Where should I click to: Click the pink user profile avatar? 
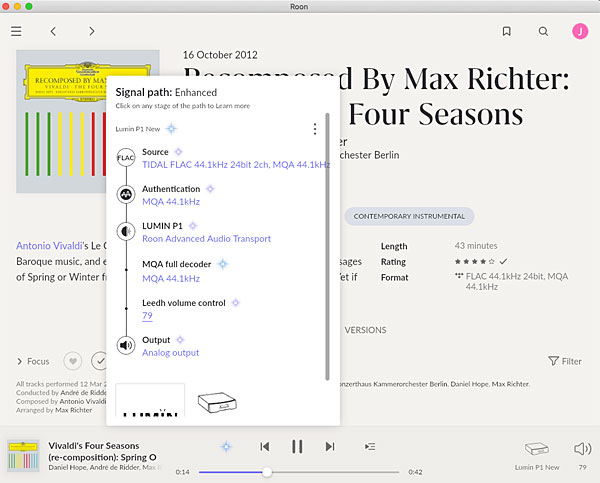click(x=579, y=31)
